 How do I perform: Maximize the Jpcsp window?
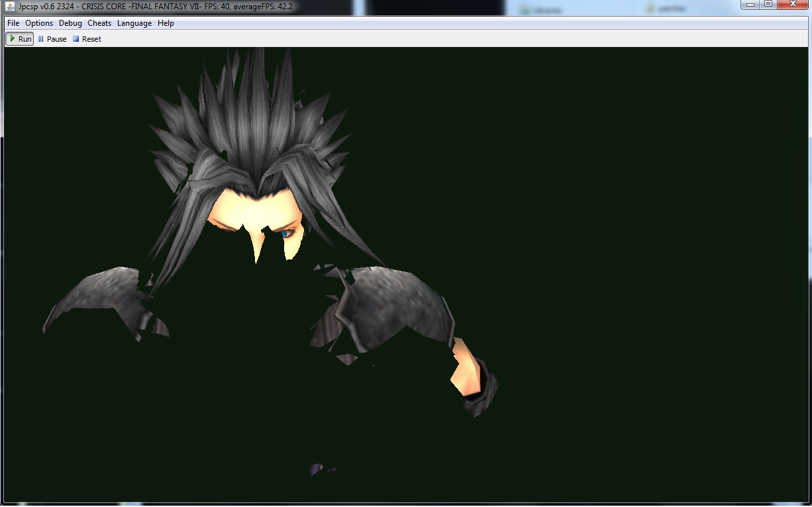point(768,5)
